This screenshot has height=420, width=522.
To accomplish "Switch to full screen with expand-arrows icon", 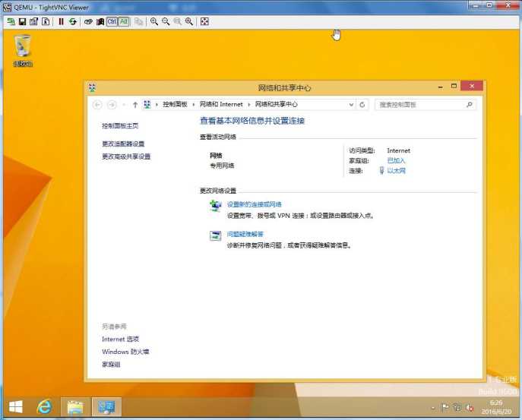I will 204,21.
